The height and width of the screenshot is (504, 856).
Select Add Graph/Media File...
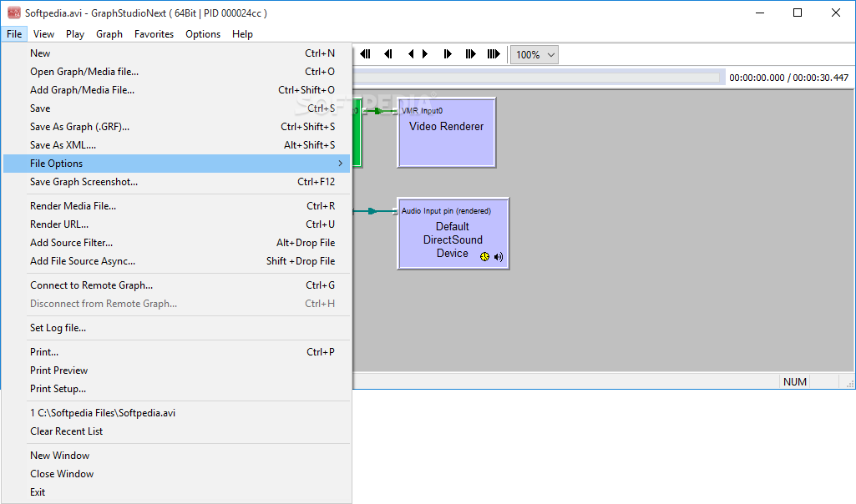pos(177,90)
